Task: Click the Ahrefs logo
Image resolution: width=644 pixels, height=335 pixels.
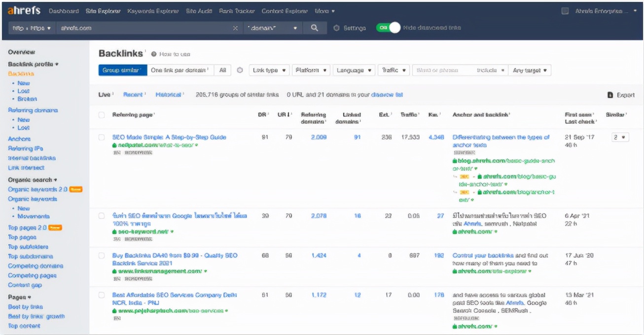Action: pos(25,11)
